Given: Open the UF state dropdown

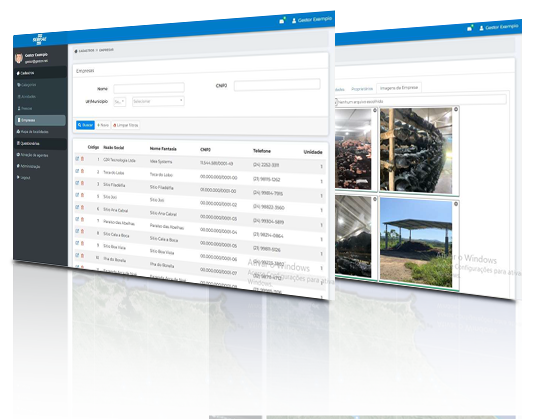Looking at the screenshot, I should 120,102.
